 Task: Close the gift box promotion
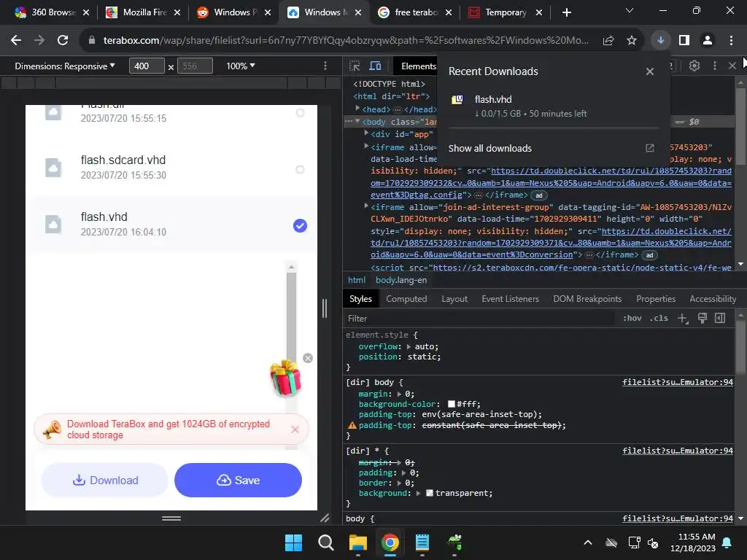308,358
